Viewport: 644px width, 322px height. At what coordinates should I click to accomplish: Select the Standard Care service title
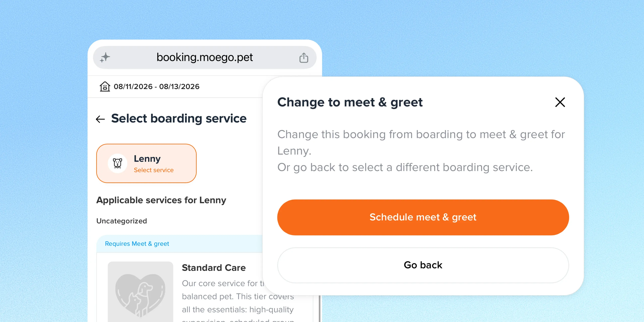click(214, 268)
